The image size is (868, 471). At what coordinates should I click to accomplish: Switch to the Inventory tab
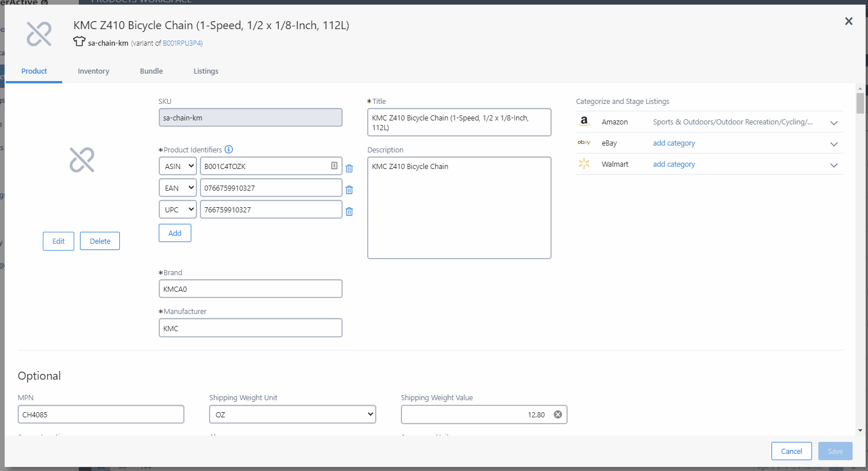pos(94,71)
